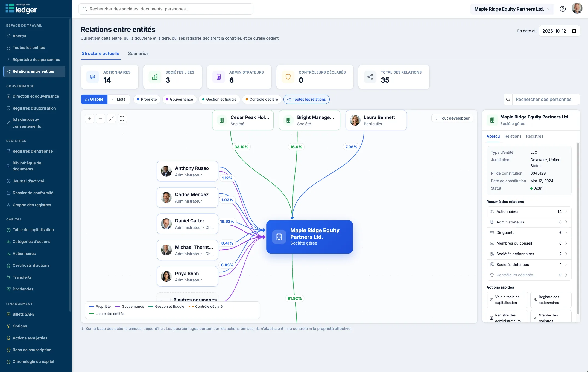Open Table de capitalisation in sidebar

click(33, 230)
